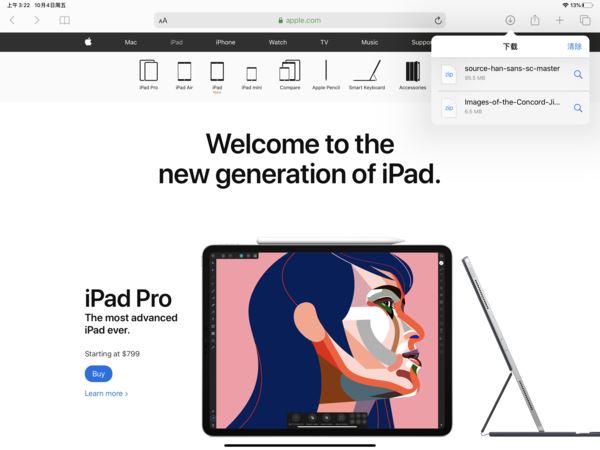Click the 下载 downloads panel title
Viewport: 600px width, 450px height.
(x=510, y=46)
